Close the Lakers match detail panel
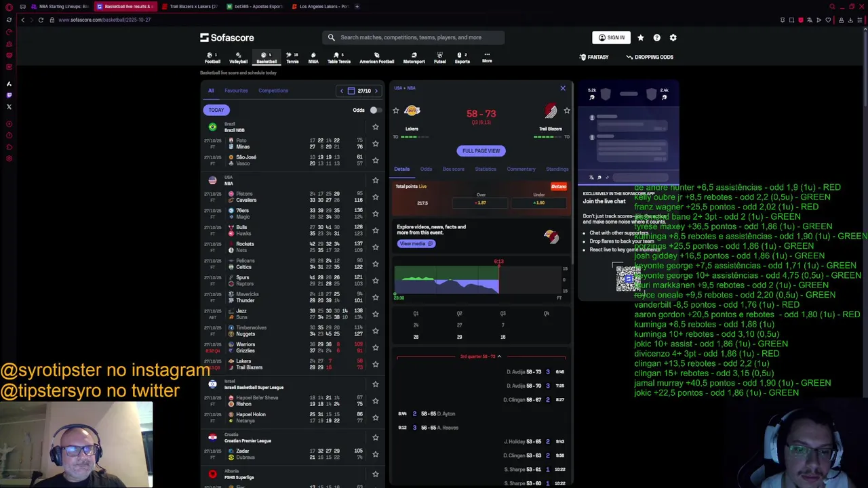This screenshot has height=488, width=868. click(x=563, y=88)
